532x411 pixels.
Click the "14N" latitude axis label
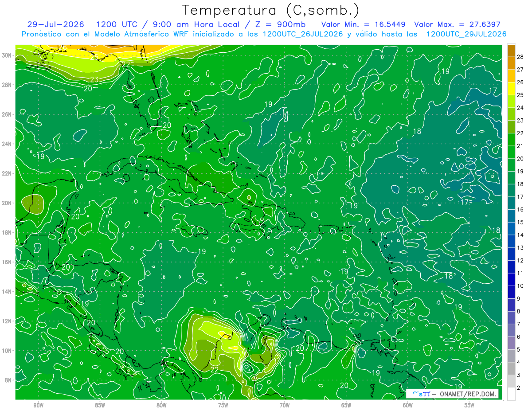tap(7, 292)
